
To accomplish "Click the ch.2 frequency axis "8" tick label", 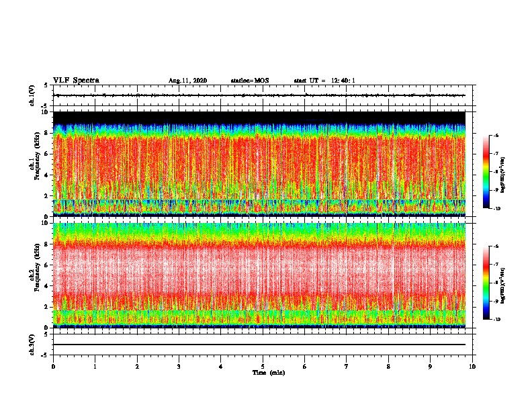I will [x=46, y=244].
